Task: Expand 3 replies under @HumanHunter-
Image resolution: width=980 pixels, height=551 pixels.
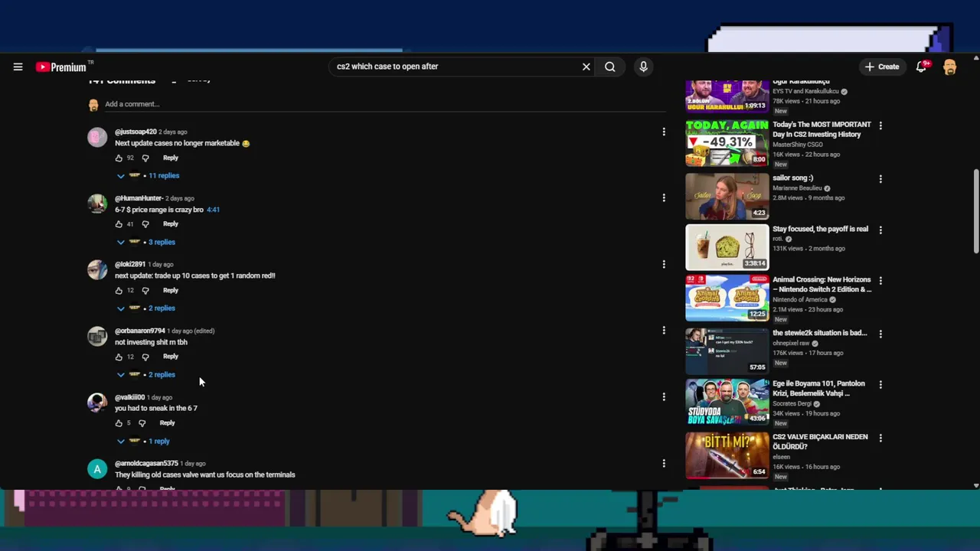Action: coord(146,242)
